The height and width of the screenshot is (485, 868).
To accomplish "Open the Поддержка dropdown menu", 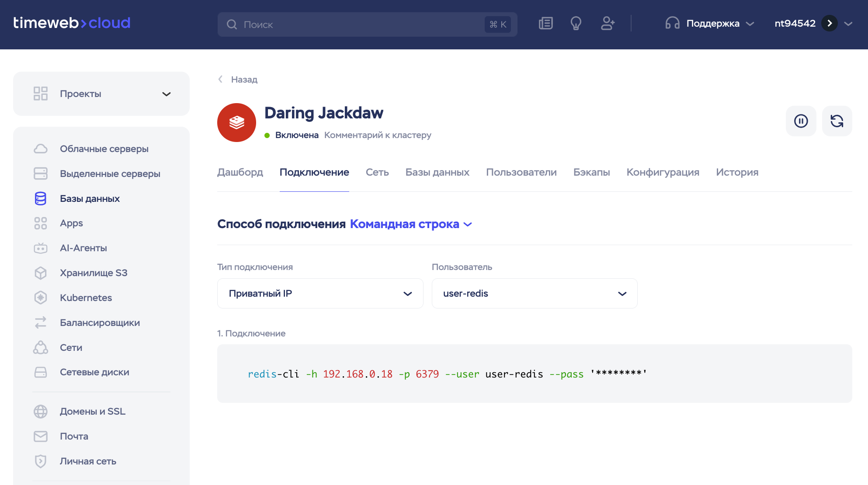I will click(x=710, y=23).
